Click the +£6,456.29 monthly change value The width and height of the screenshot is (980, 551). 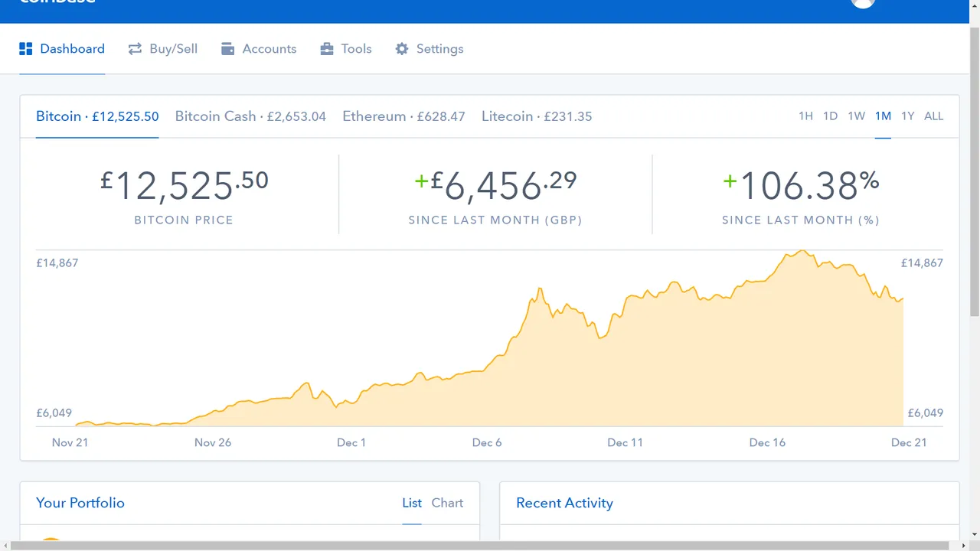point(495,185)
